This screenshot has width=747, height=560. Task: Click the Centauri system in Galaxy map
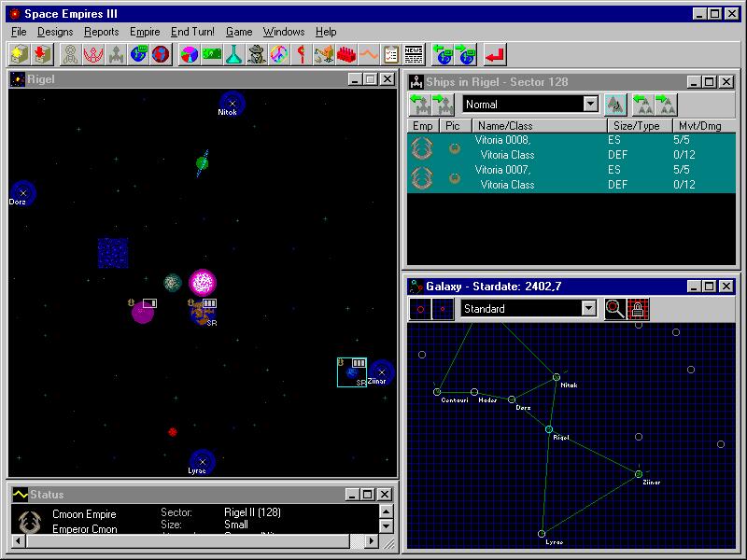[437, 392]
